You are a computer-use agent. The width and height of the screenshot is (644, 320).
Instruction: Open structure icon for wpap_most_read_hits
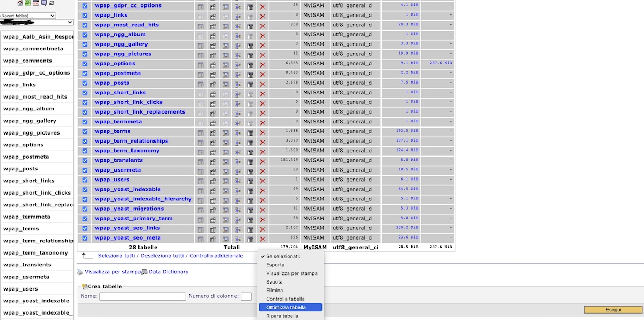click(213, 26)
